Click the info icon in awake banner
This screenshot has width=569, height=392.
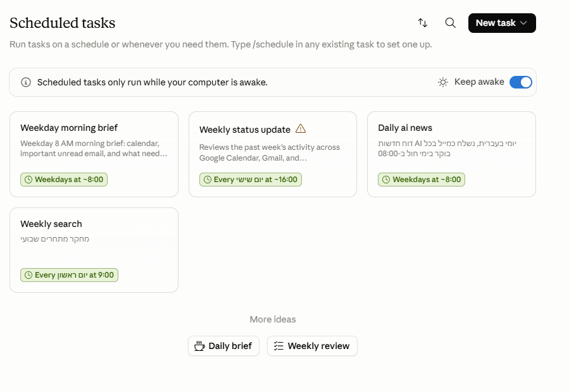26,82
